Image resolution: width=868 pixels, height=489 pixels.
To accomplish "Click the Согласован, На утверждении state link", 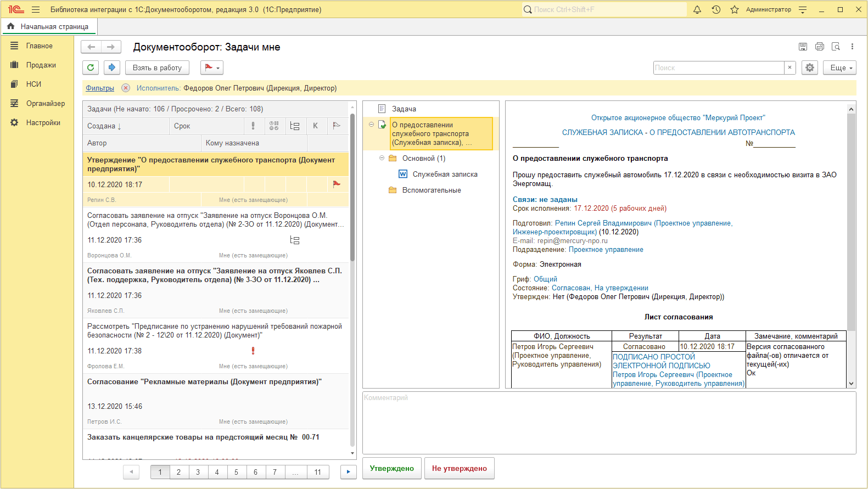I will [x=600, y=288].
